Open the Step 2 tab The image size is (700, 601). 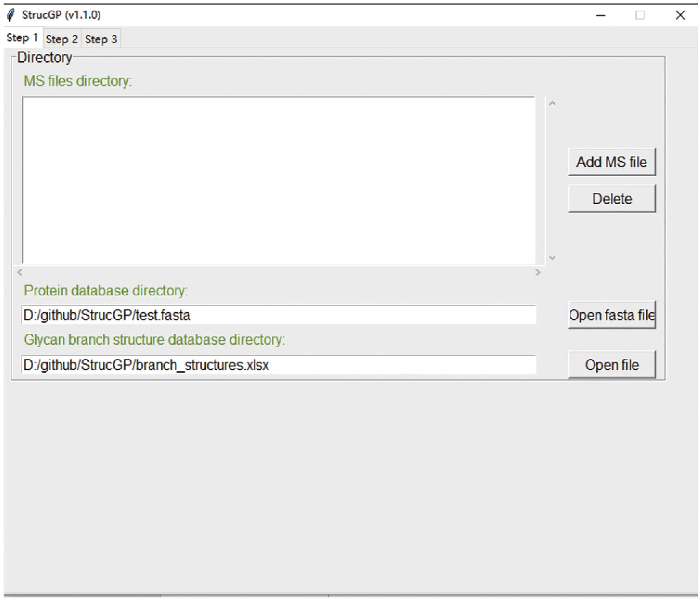(62, 39)
